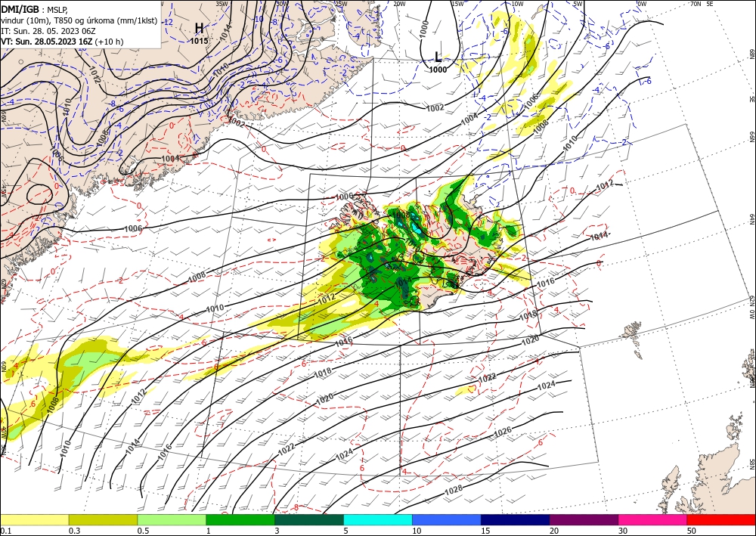Choose the purple 20–30 legend swatch
The image size is (756, 536).
click(x=584, y=519)
